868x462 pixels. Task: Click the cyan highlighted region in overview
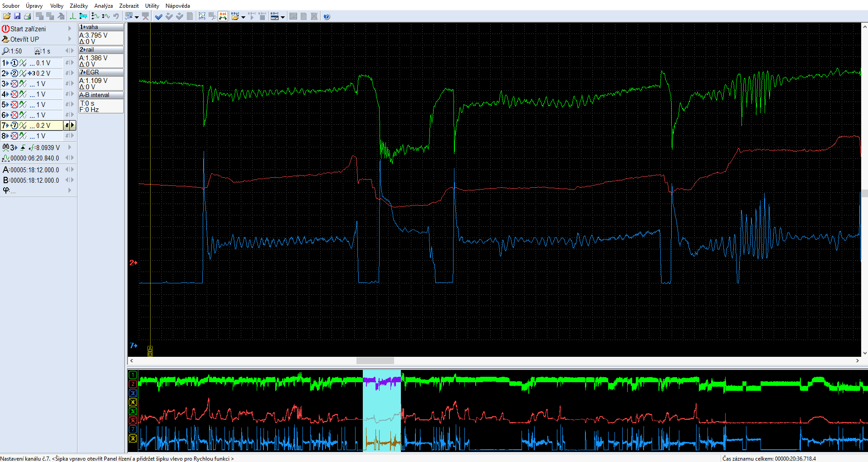(381, 410)
